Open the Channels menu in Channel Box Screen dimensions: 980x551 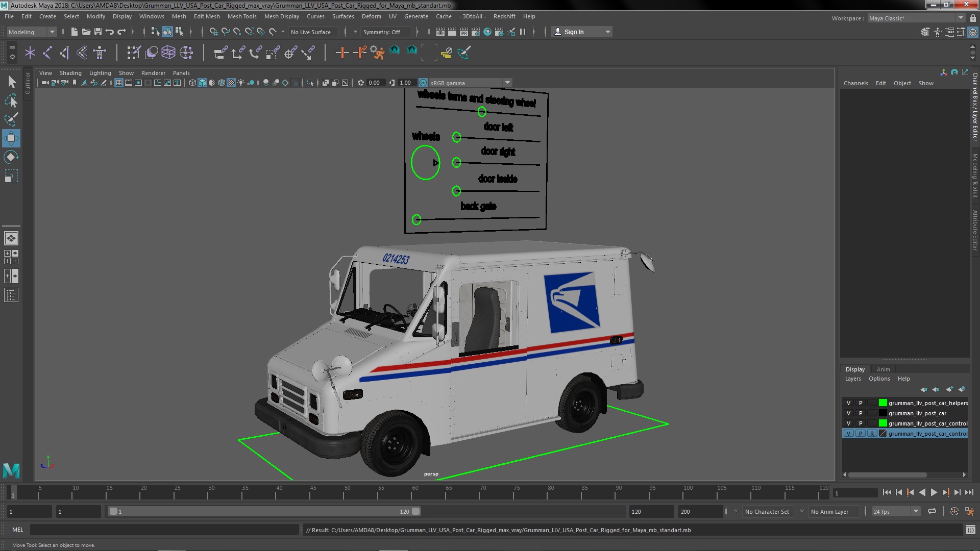coord(855,83)
